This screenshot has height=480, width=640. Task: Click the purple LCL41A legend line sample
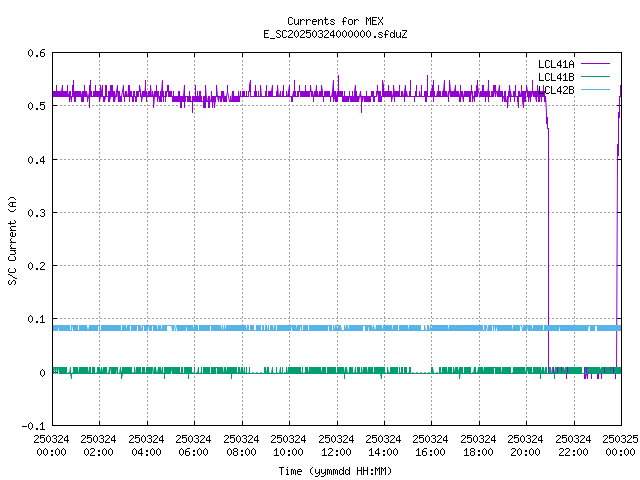595,64
